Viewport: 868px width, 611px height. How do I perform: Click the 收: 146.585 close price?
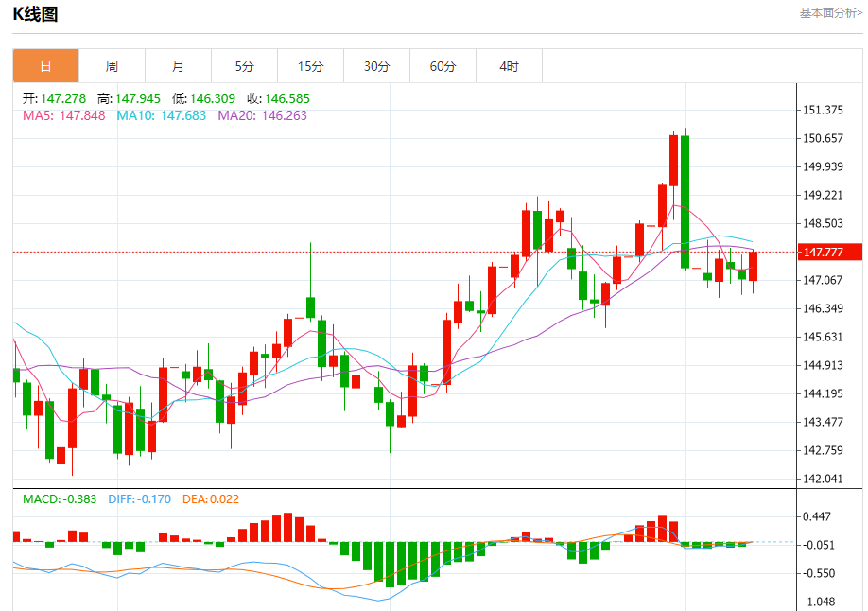(278, 98)
